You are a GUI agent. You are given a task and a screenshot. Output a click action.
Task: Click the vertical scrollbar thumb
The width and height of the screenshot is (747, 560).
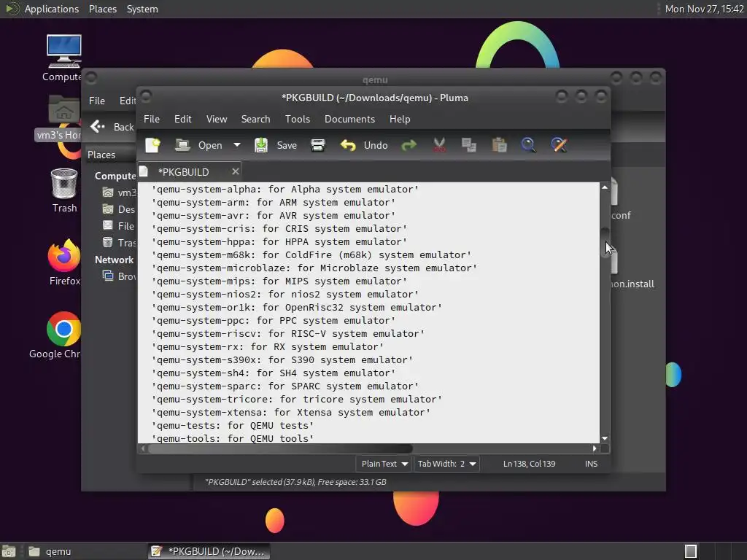[x=605, y=243]
